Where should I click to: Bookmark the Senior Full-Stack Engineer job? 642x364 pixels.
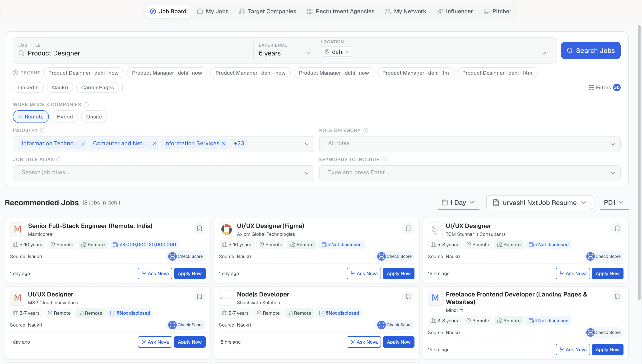199,228
